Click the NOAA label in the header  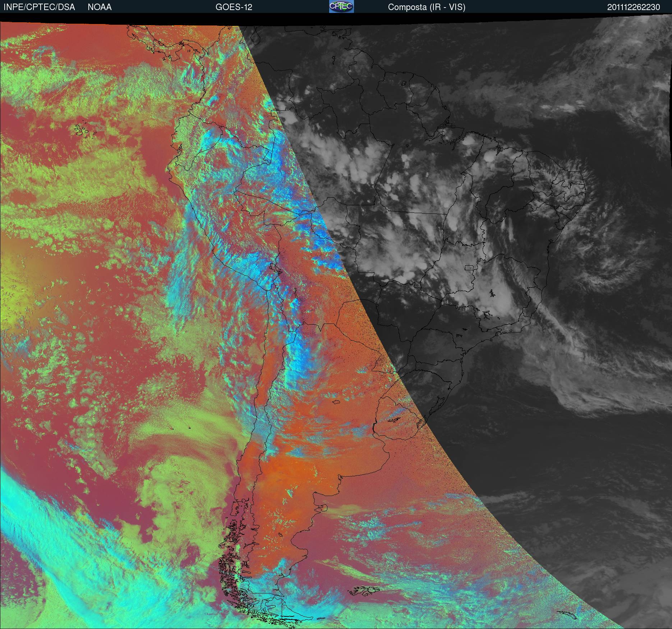(100, 7)
